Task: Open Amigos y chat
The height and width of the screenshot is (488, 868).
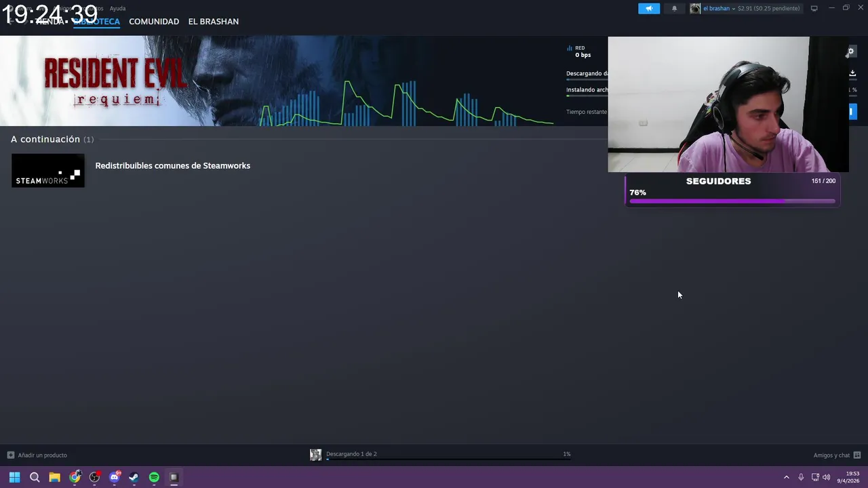Action: [831, 455]
